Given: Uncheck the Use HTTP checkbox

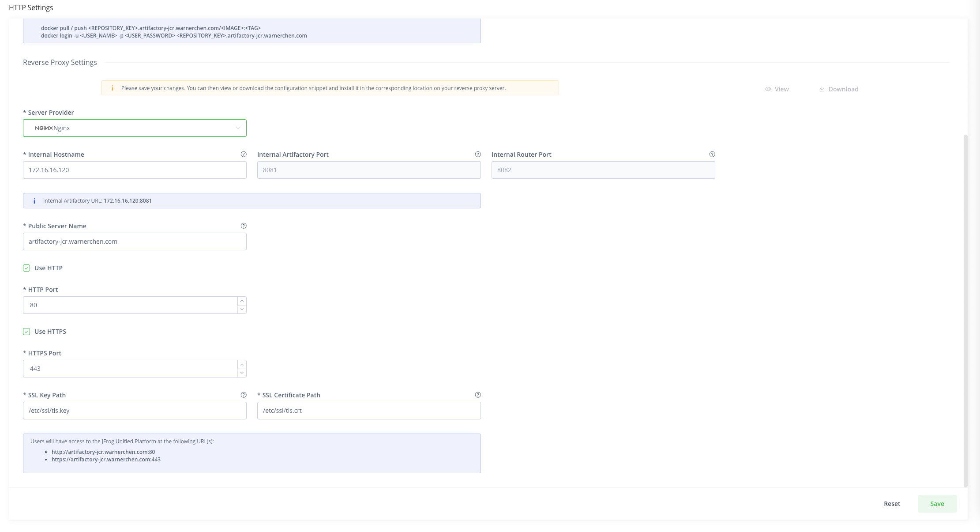Looking at the screenshot, I should coord(26,268).
